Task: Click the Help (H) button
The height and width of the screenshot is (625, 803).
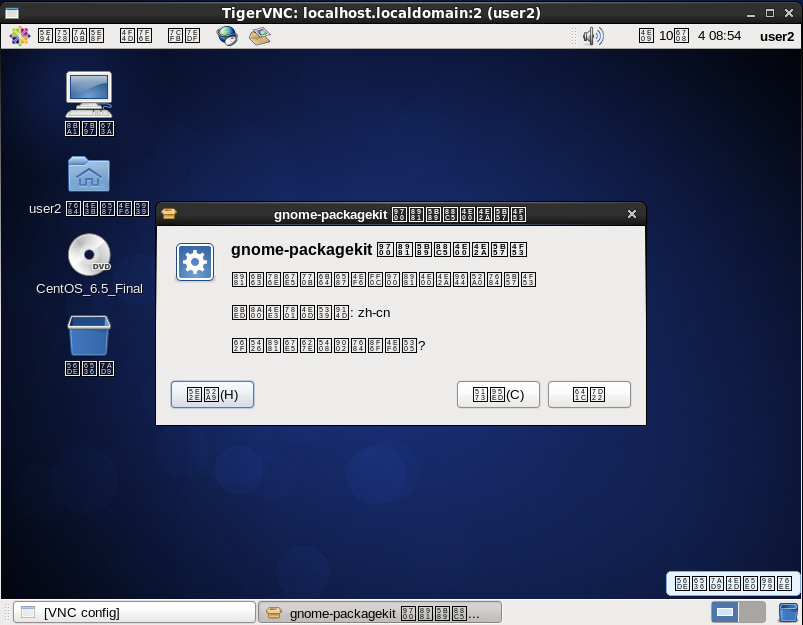Action: 213,394
